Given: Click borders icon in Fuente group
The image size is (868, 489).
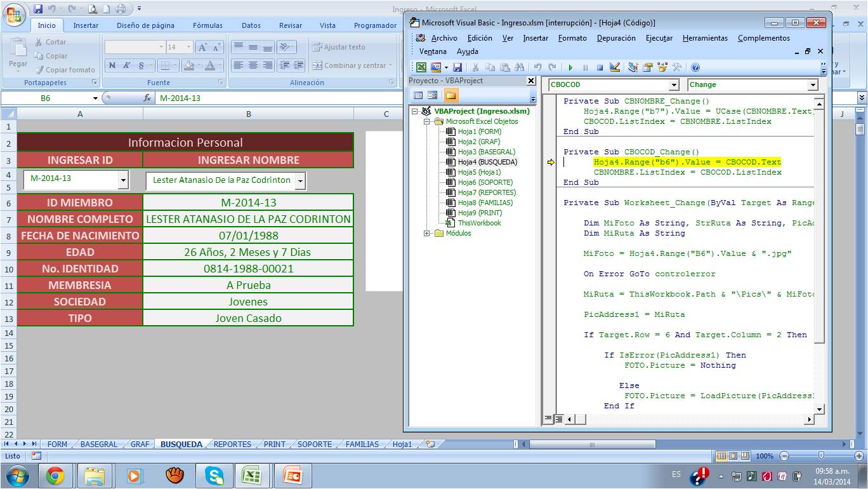Looking at the screenshot, I should tap(164, 65).
